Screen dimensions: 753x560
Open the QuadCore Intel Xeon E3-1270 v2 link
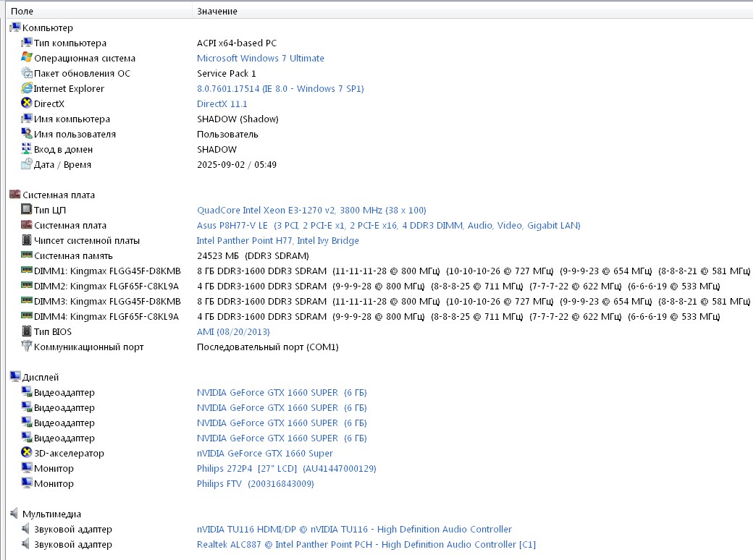(x=311, y=210)
